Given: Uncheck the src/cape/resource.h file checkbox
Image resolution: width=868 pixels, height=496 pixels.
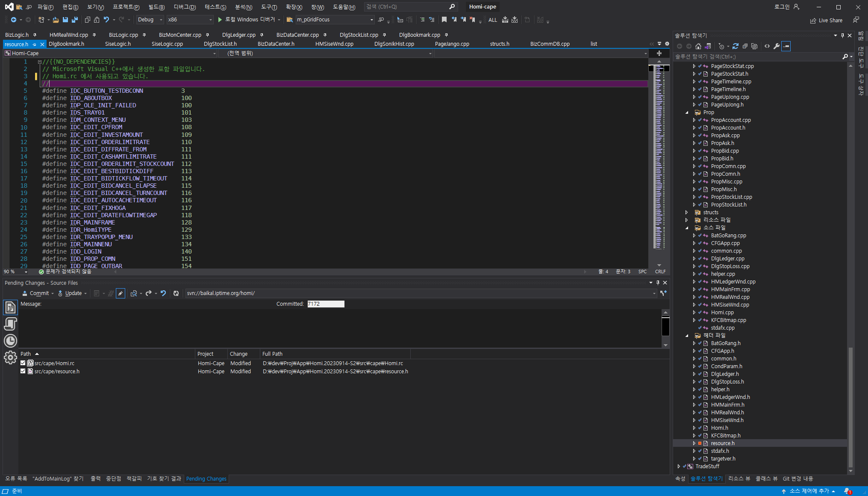Looking at the screenshot, I should pyautogui.click(x=23, y=371).
